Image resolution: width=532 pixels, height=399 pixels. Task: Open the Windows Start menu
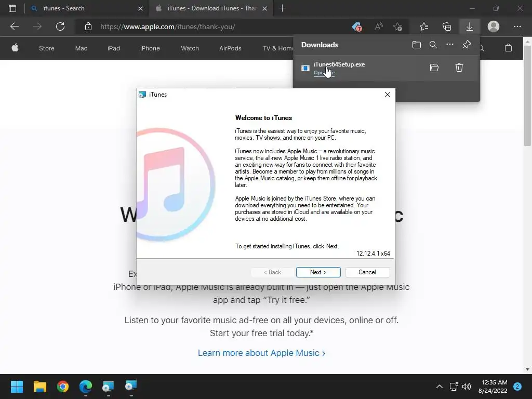point(17,387)
